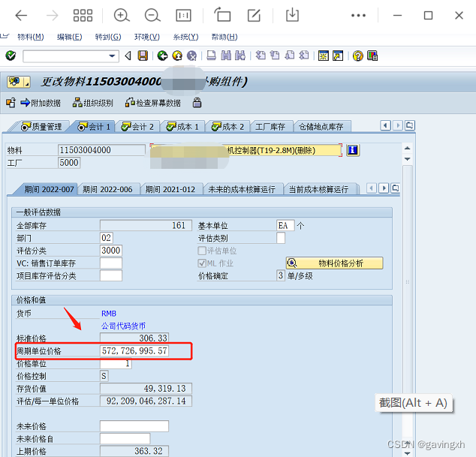Image resolution: width=476 pixels, height=457 pixels.
Task: Click the Customize Local Layout icon
Action: click(372, 56)
